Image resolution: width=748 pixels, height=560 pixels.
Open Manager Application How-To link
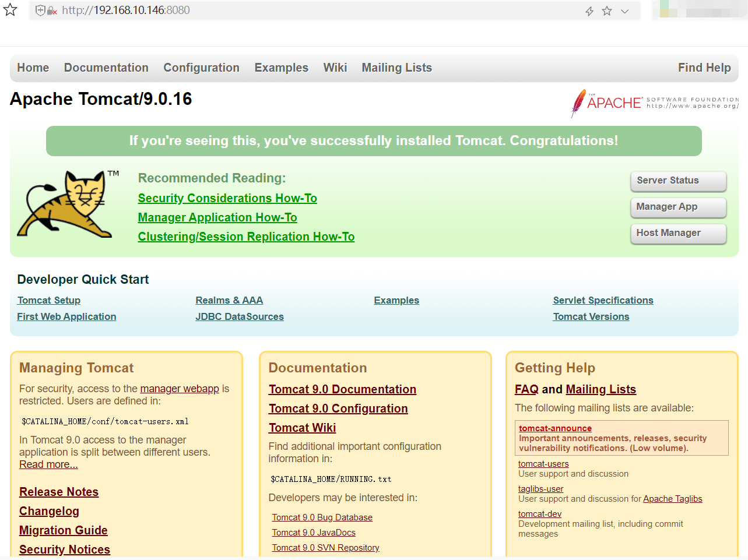pos(217,217)
